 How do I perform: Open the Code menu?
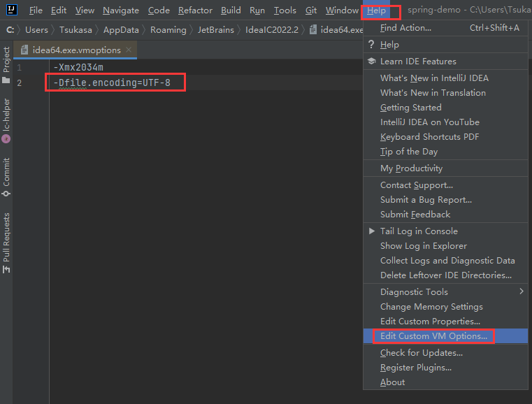point(159,10)
